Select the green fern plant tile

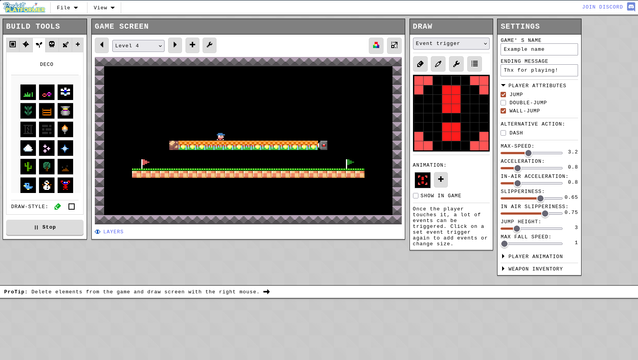pos(28,111)
